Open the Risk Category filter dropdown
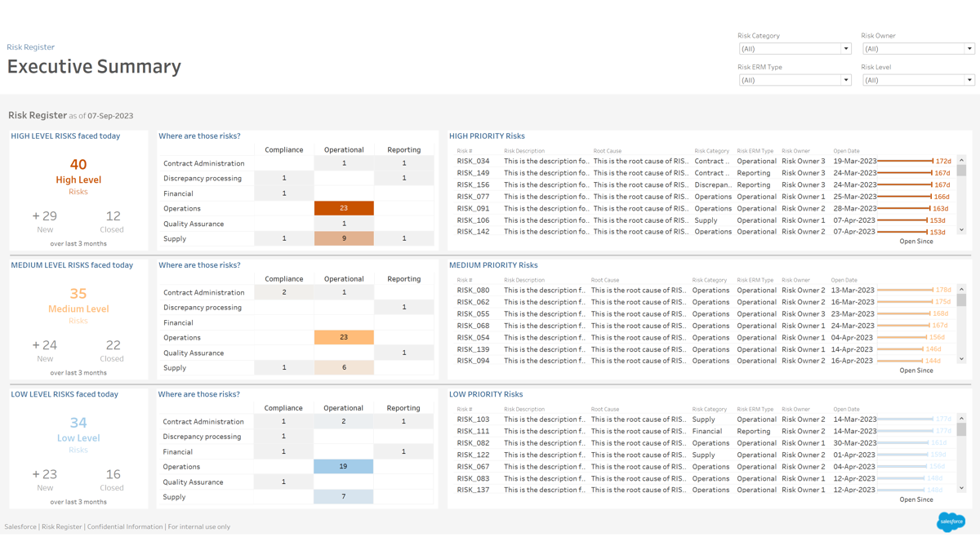Viewport: 980px width, 555px height. pos(795,49)
